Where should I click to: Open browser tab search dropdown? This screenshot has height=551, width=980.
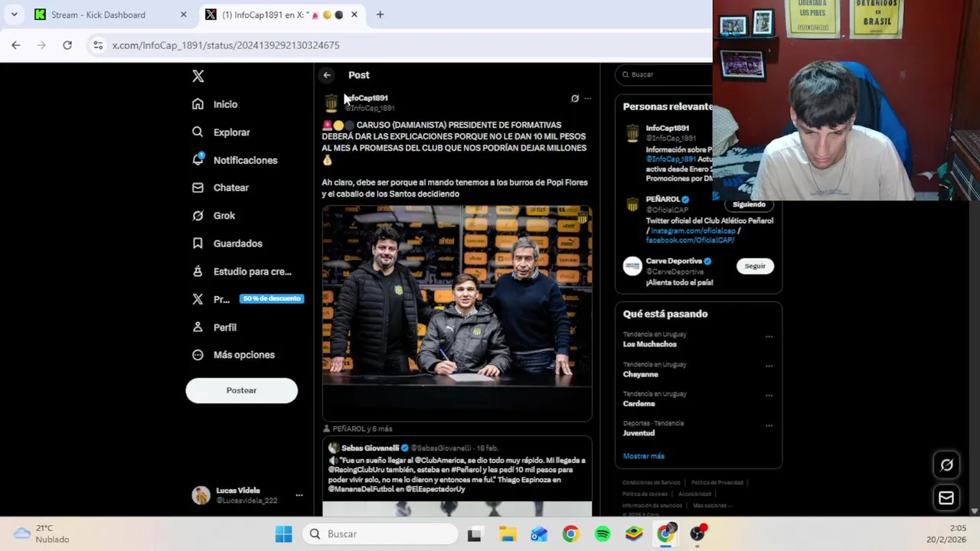(14, 15)
